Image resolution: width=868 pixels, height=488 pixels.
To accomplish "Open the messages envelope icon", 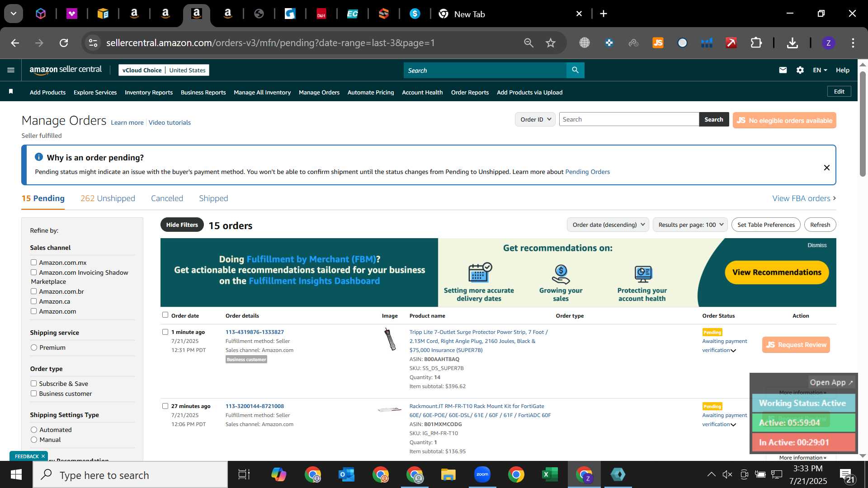I will pos(783,70).
